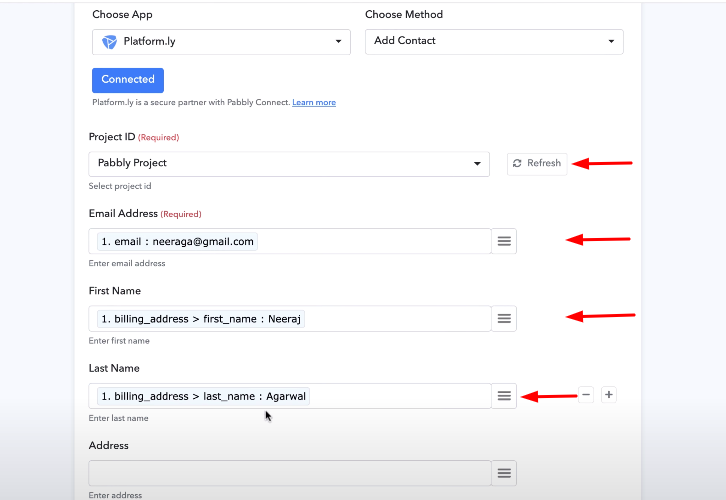This screenshot has width=726, height=500.
Task: Click the circular arrows icon inside the Refresh button
Action: pyautogui.click(x=517, y=163)
